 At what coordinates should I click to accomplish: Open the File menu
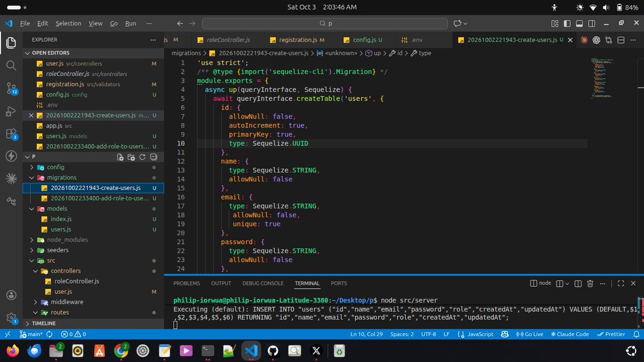[x=25, y=24]
